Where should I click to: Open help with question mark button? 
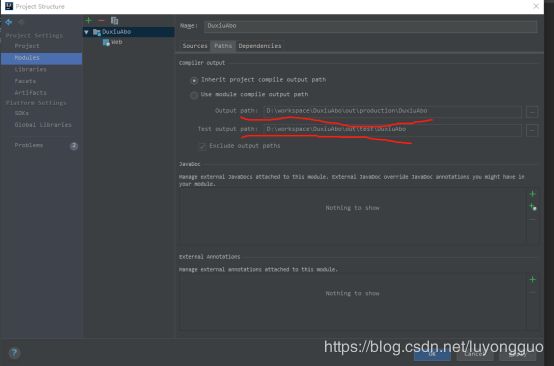14,353
